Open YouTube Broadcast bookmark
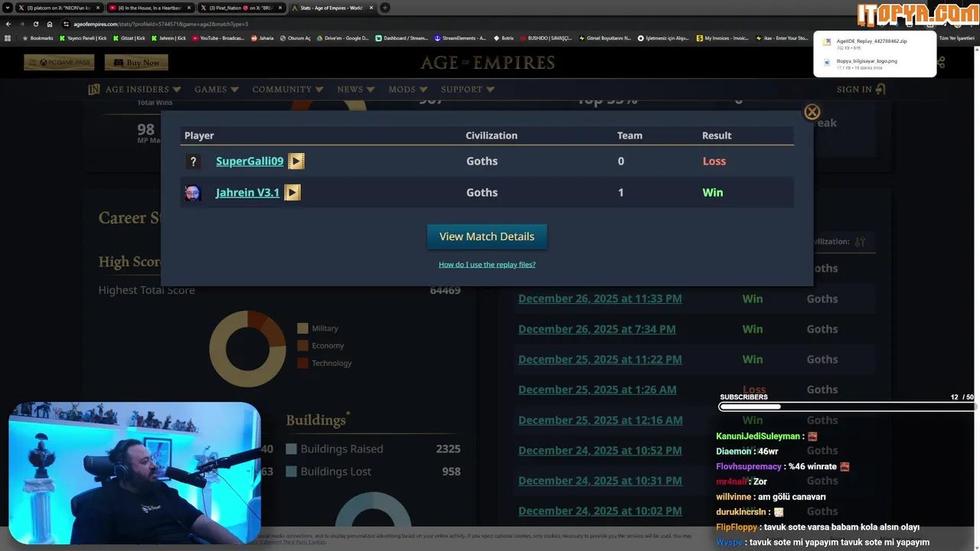The image size is (980, 551). tap(218, 37)
